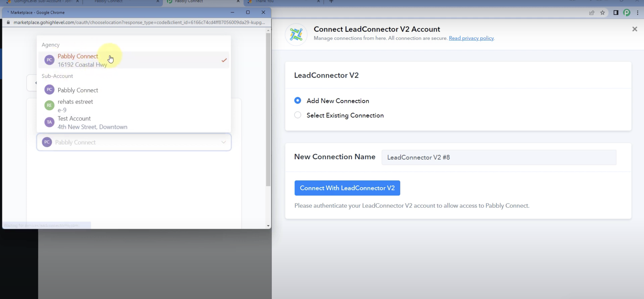Close the active Pabbly Connect tab with green favicon
The width and height of the screenshot is (644, 299).
pyautogui.click(x=238, y=2)
